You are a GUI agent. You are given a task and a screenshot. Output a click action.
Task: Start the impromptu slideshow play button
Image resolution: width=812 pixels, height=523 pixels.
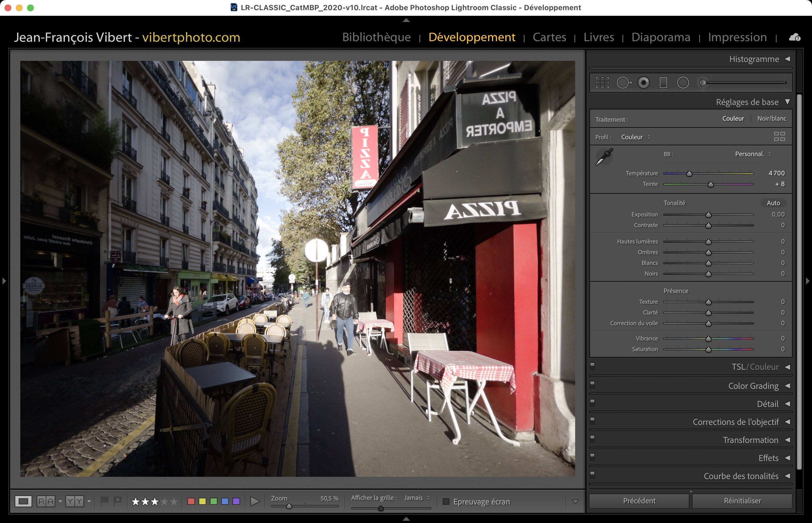pos(255,501)
